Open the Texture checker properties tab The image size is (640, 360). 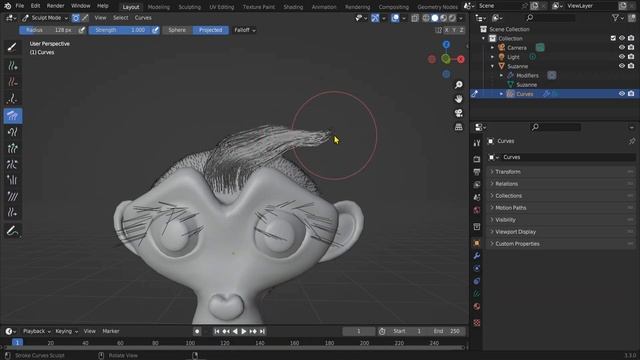pyautogui.click(x=477, y=323)
